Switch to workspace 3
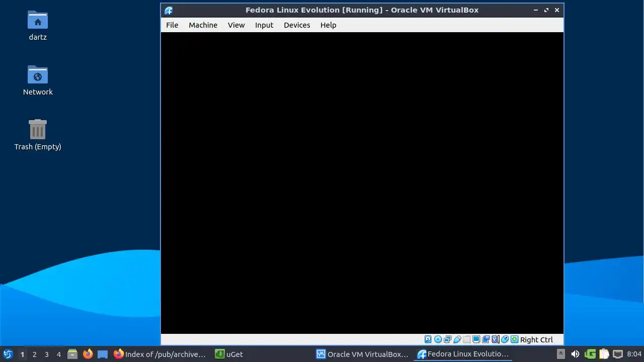The width and height of the screenshot is (644, 362). [x=46, y=354]
